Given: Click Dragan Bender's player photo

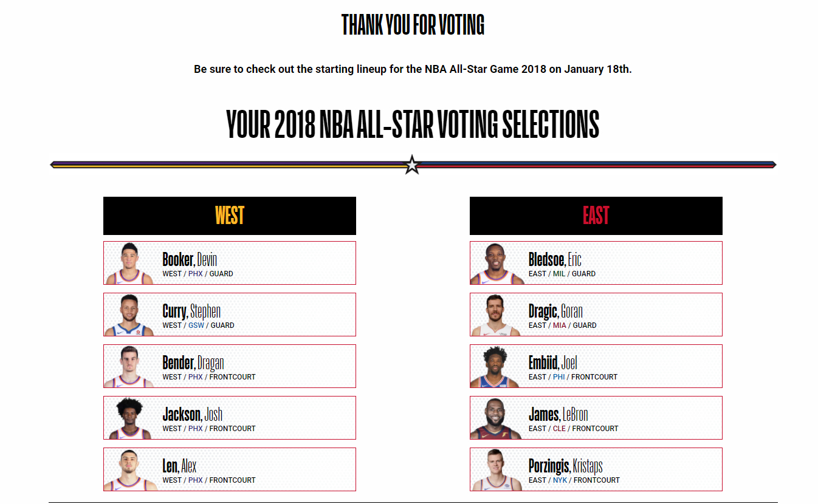Looking at the screenshot, I should pyautogui.click(x=129, y=367).
